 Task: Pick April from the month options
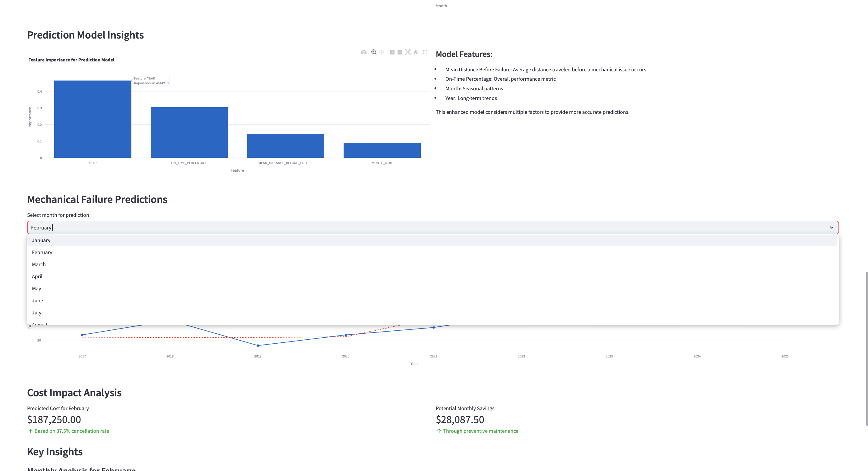pos(37,276)
